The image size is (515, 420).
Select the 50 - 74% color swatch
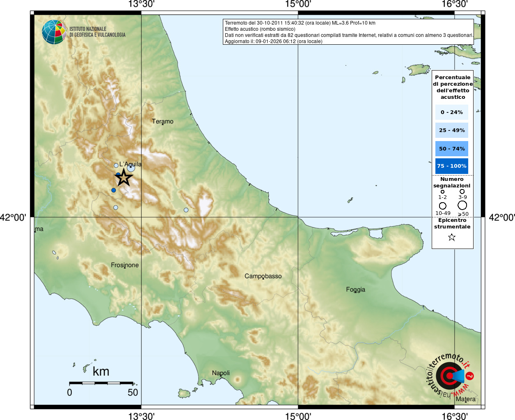pos(452,148)
